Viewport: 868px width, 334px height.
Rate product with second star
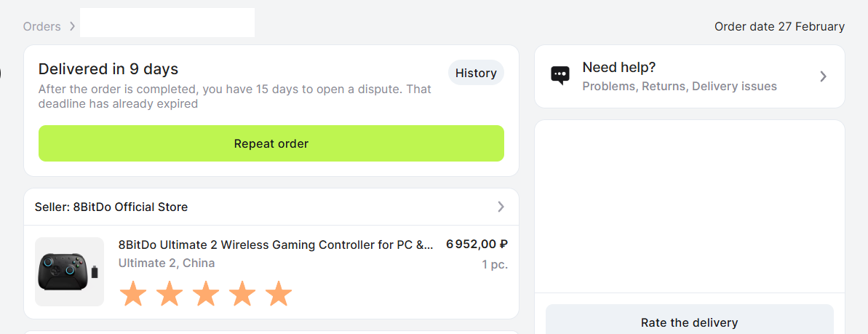[x=169, y=294]
